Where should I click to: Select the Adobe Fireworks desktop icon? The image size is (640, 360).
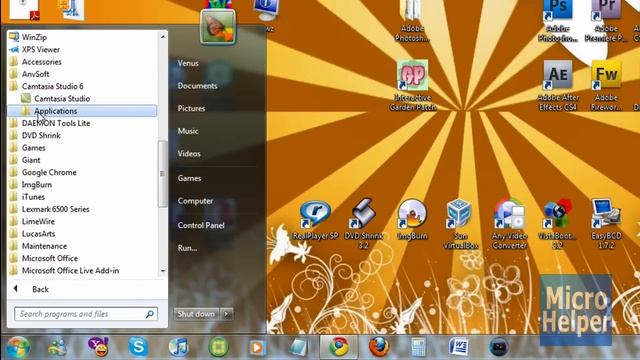pyautogui.click(x=606, y=85)
